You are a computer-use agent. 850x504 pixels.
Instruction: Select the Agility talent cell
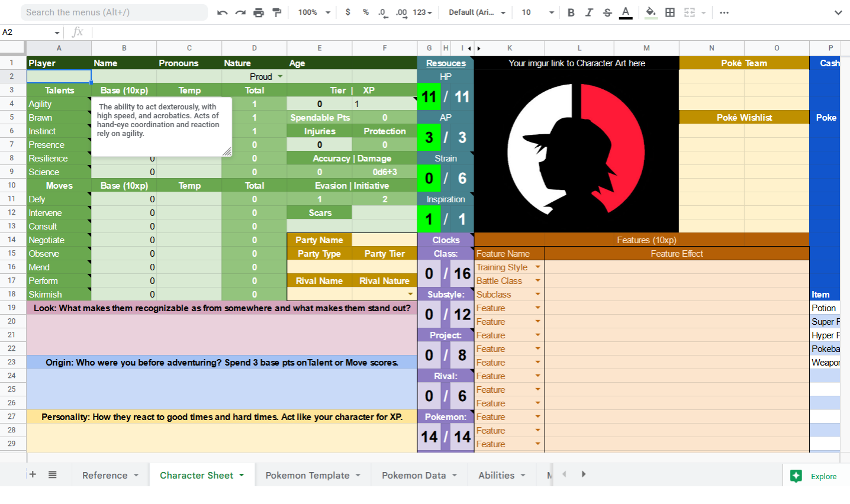click(x=59, y=104)
